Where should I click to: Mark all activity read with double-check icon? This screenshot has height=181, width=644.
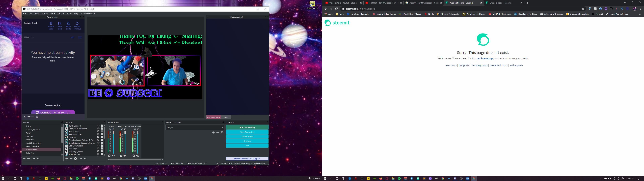tap(72, 37)
